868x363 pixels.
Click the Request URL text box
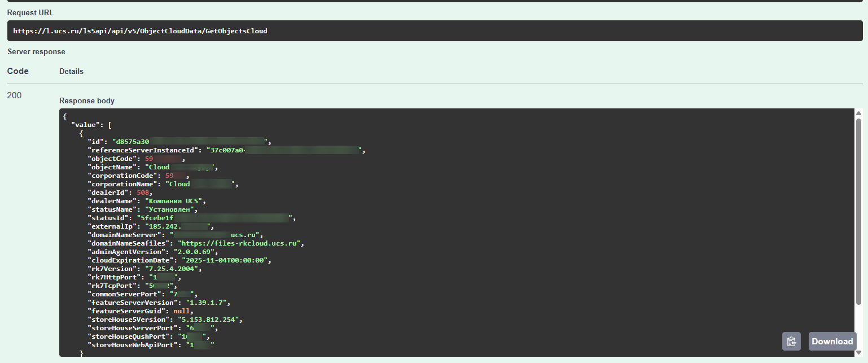tap(433, 31)
